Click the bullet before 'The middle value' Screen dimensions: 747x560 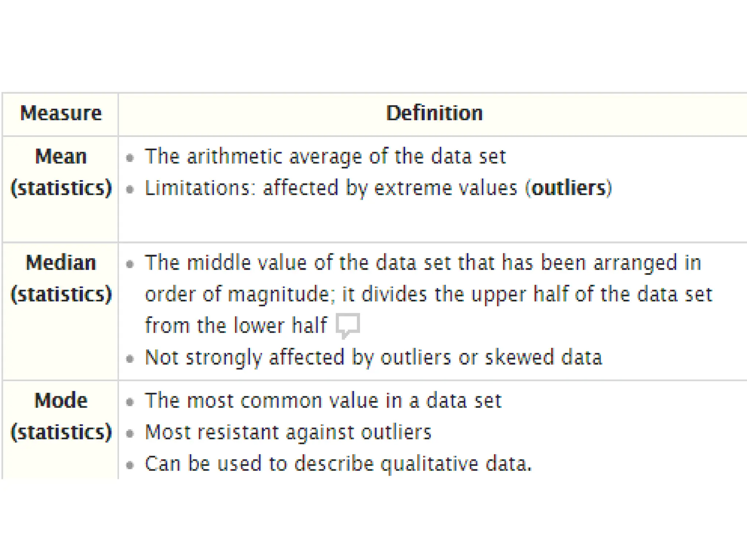coord(130,264)
